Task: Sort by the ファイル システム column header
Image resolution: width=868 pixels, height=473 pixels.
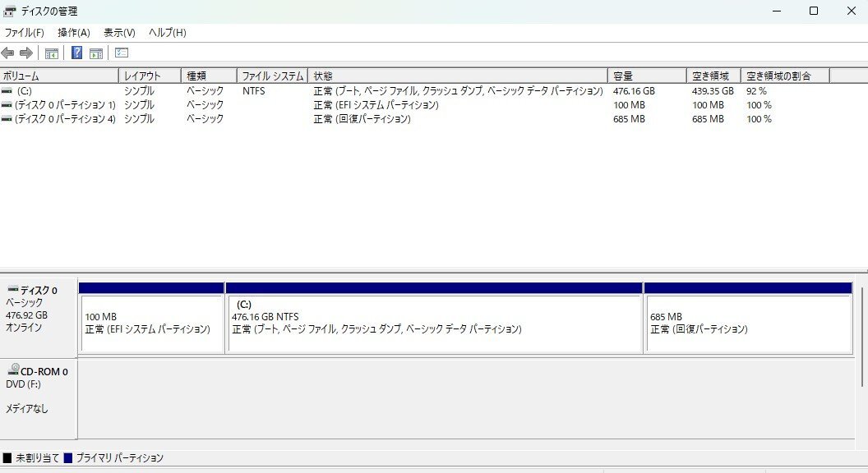Action: pyautogui.click(x=272, y=76)
